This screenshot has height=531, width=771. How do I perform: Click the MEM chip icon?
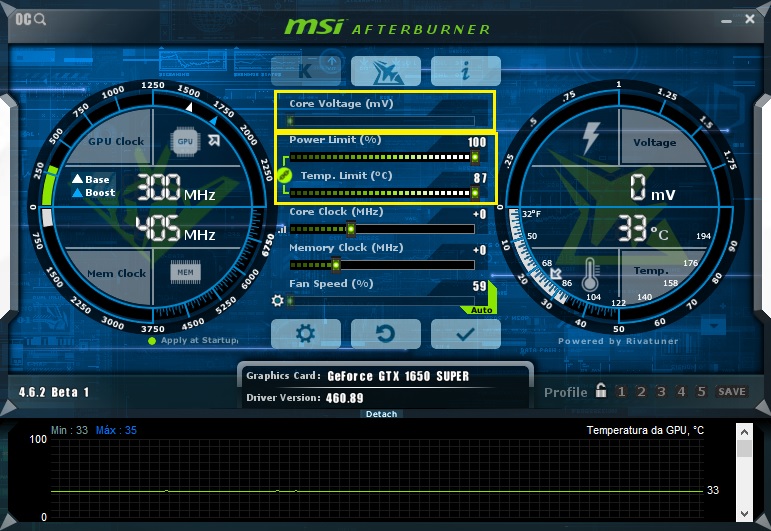coord(185,272)
